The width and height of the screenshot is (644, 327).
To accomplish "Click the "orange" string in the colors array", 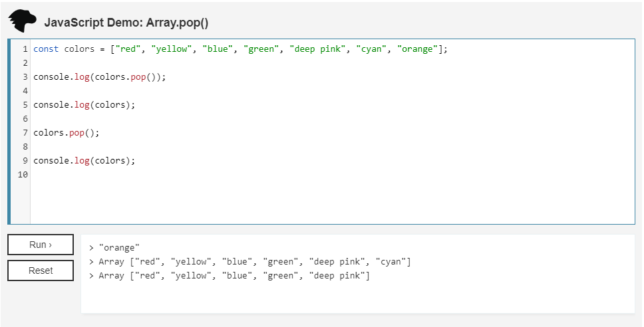I will coord(418,49).
